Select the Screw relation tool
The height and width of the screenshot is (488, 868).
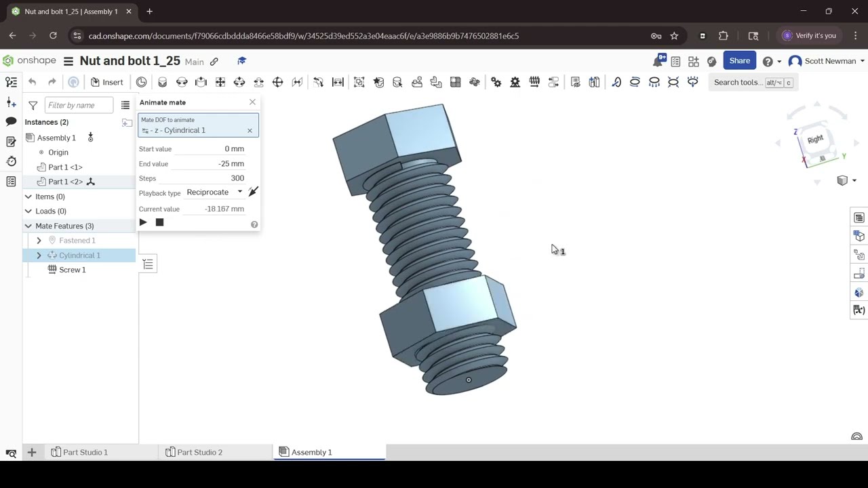pyautogui.click(x=534, y=82)
